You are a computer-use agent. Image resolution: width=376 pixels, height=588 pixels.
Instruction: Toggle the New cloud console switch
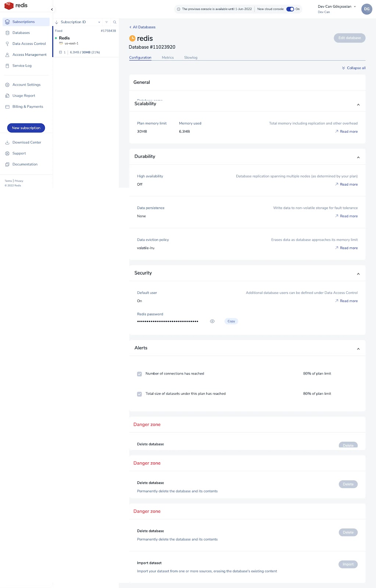click(x=290, y=9)
